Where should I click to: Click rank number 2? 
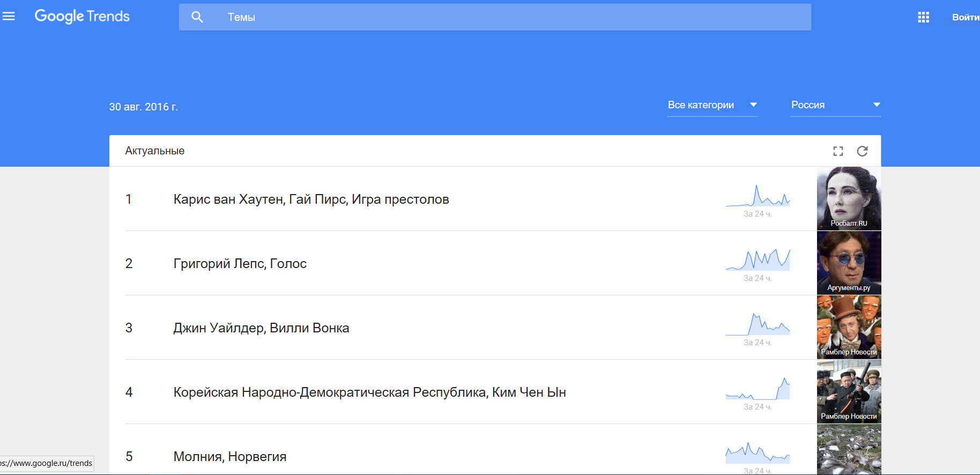click(129, 264)
